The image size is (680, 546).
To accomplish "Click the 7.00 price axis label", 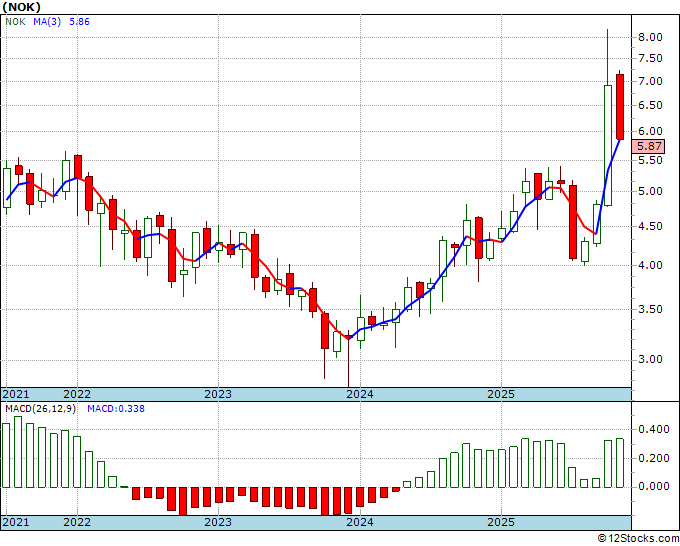I will pyautogui.click(x=651, y=82).
